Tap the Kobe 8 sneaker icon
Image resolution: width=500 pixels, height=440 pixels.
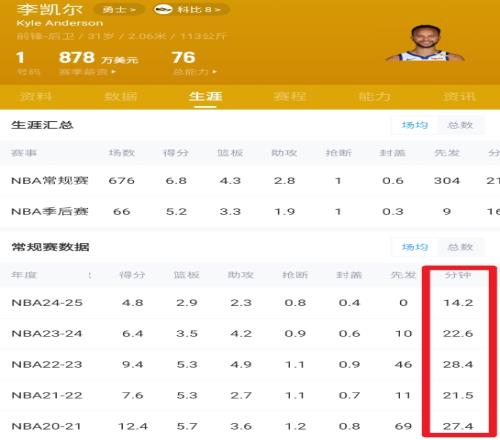[163, 9]
